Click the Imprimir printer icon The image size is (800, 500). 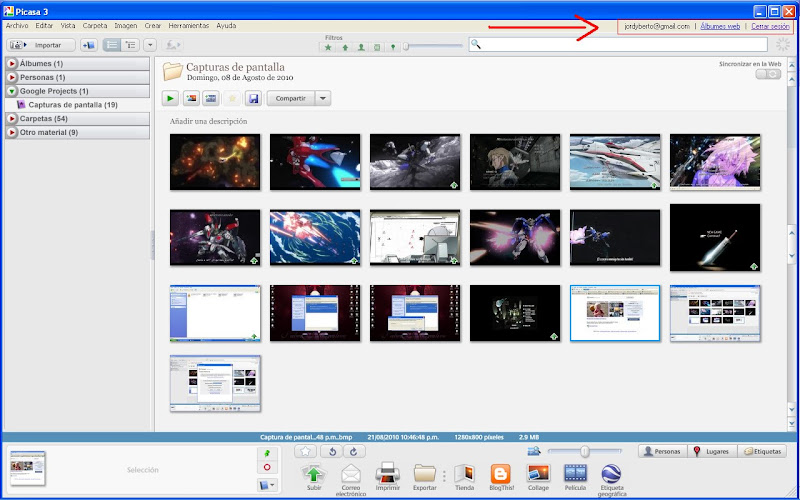click(387, 473)
